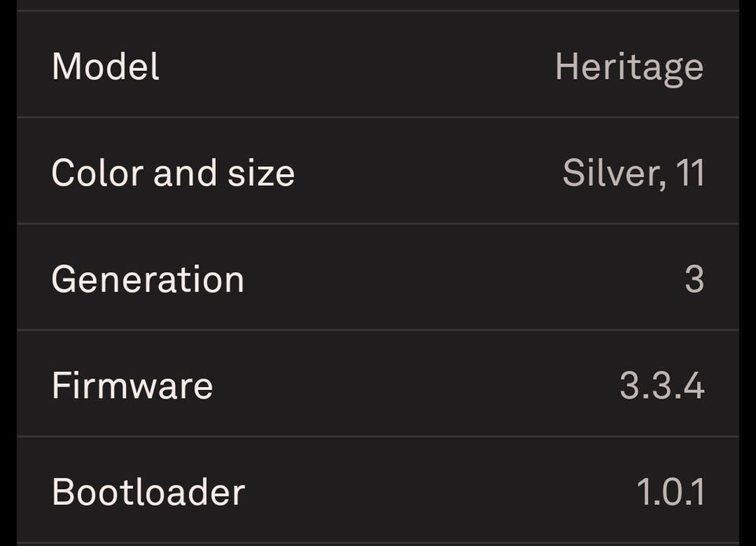Image resolution: width=756 pixels, height=546 pixels.
Task: Tap the Generation value 3
Action: click(694, 280)
